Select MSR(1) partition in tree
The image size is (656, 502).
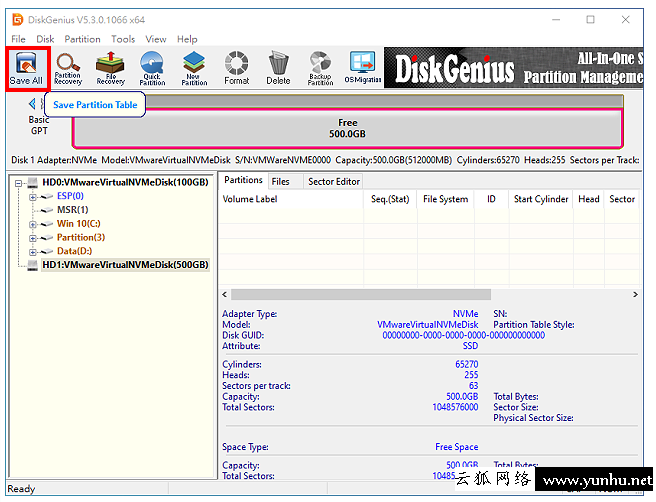(x=73, y=210)
